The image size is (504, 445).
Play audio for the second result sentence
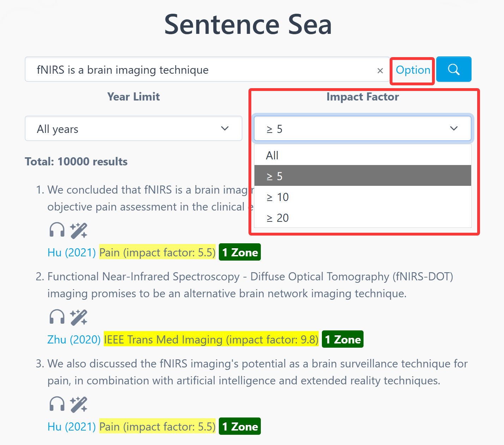point(57,317)
